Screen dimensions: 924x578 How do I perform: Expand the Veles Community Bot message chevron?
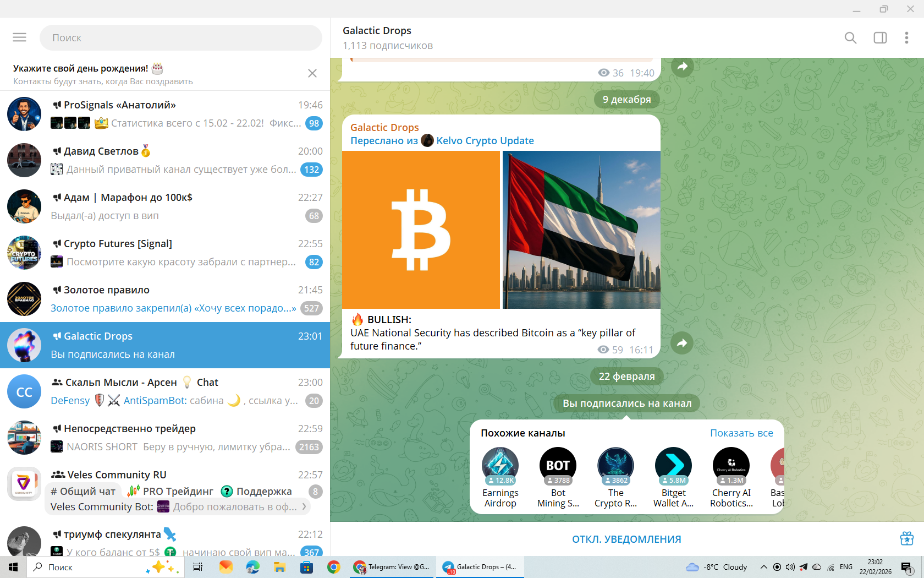coord(305,506)
